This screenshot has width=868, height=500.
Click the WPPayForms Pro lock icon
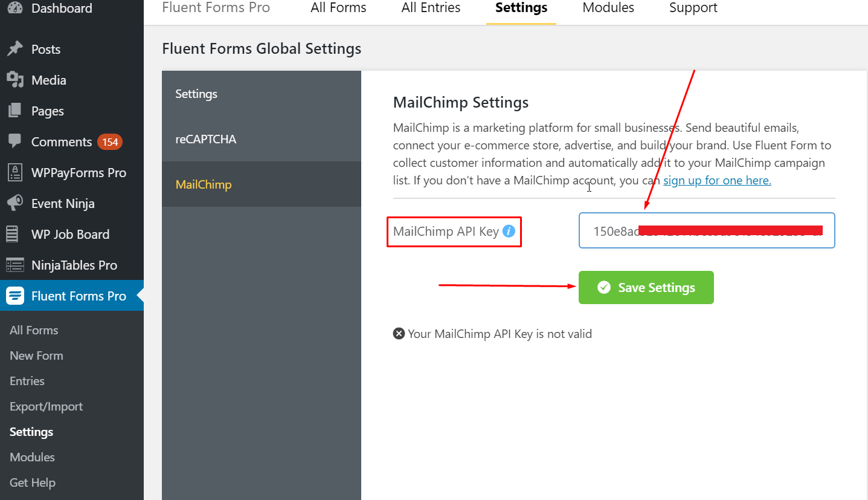point(15,172)
